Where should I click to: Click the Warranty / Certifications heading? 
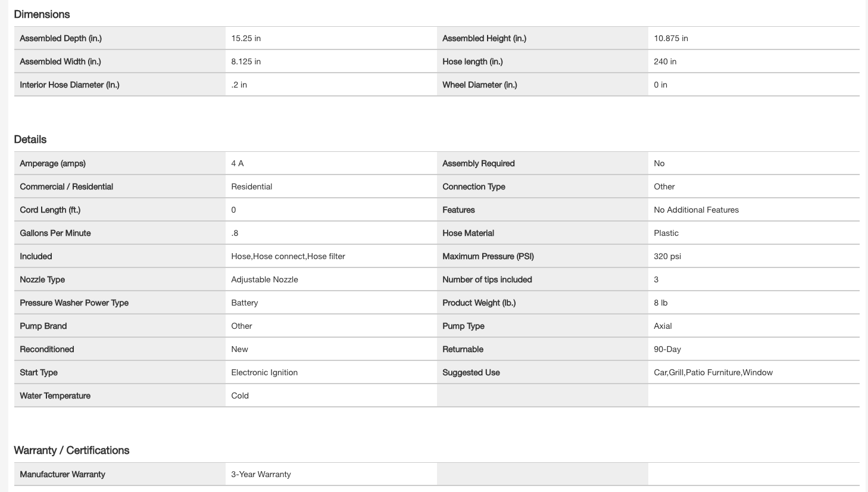[x=71, y=450]
